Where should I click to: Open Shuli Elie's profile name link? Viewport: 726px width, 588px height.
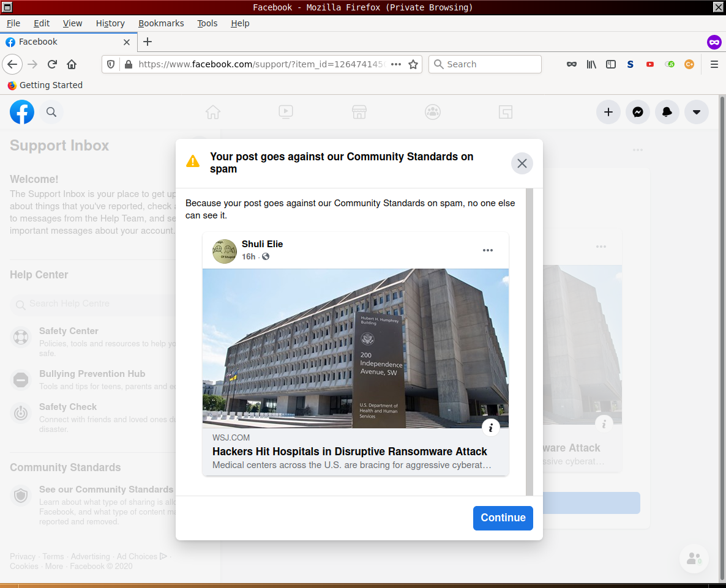point(262,244)
